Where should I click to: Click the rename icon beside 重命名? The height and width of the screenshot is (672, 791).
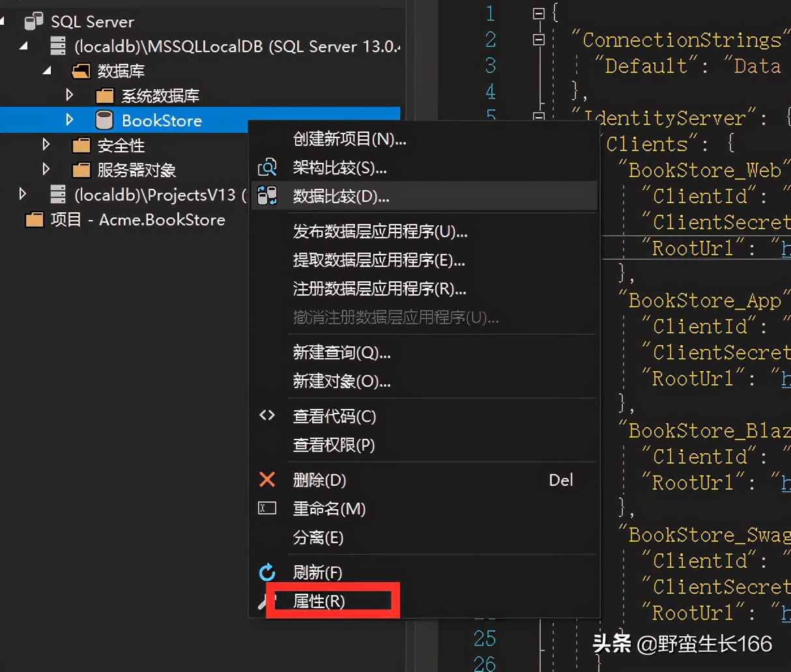(267, 508)
